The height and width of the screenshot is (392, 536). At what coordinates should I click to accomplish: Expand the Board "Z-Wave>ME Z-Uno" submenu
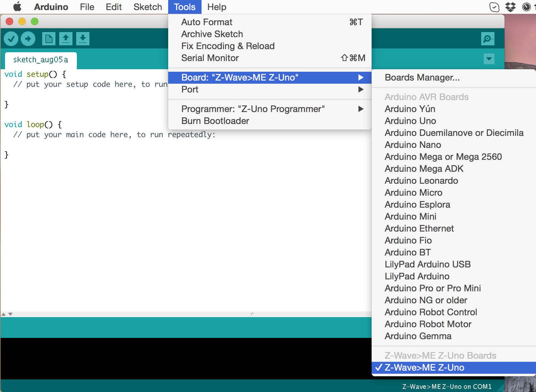pyautogui.click(x=270, y=78)
